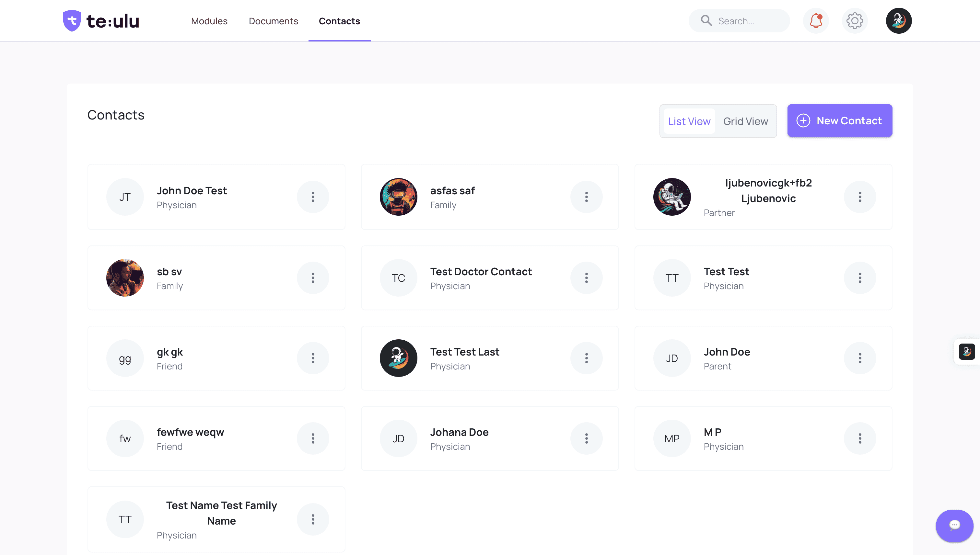This screenshot has width=980, height=555.
Task: Click the search magnifier icon
Action: click(x=706, y=21)
